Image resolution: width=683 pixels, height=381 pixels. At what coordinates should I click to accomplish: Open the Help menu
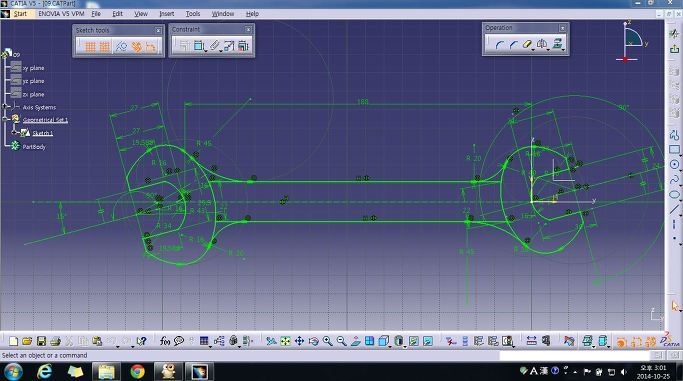252,13
